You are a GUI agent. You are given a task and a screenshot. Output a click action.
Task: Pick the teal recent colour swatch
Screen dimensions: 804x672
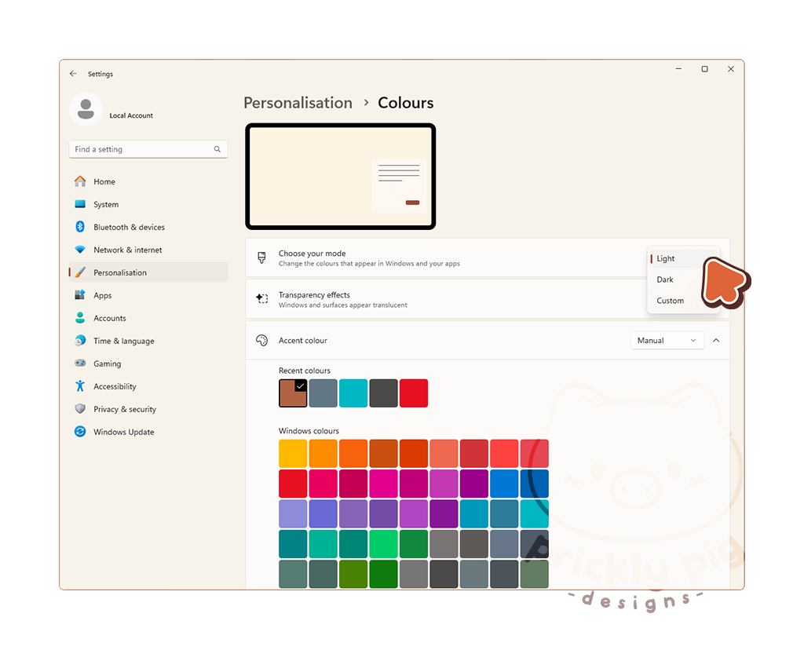[353, 393]
